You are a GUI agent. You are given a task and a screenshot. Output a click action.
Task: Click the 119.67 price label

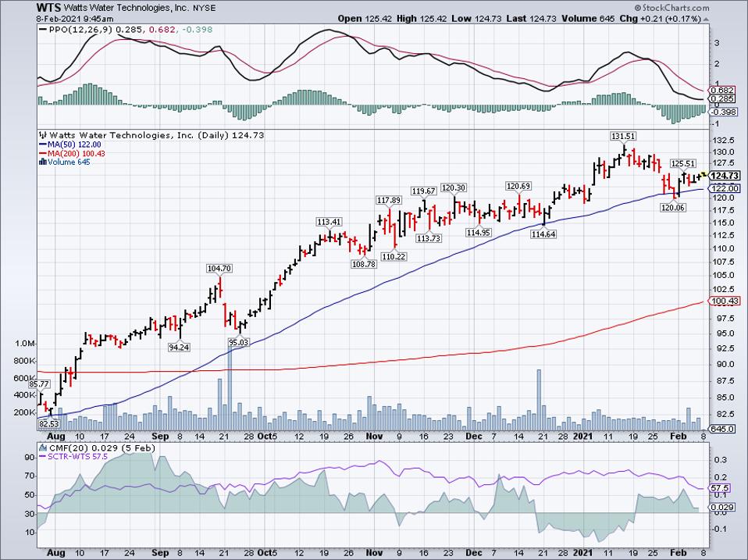424,191
